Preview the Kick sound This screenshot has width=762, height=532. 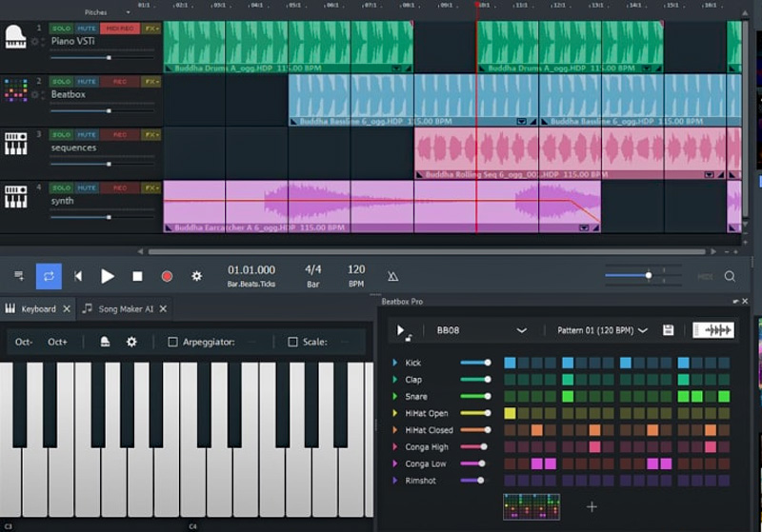tap(394, 363)
